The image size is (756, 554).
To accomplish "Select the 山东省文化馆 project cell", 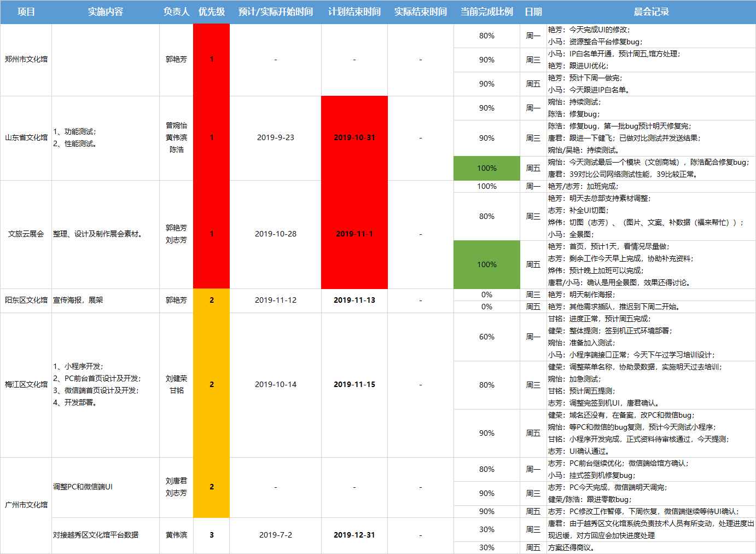I will (26, 138).
